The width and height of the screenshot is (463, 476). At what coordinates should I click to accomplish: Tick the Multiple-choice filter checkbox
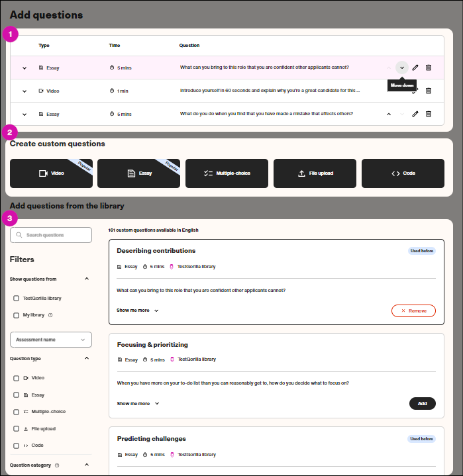[16, 412]
